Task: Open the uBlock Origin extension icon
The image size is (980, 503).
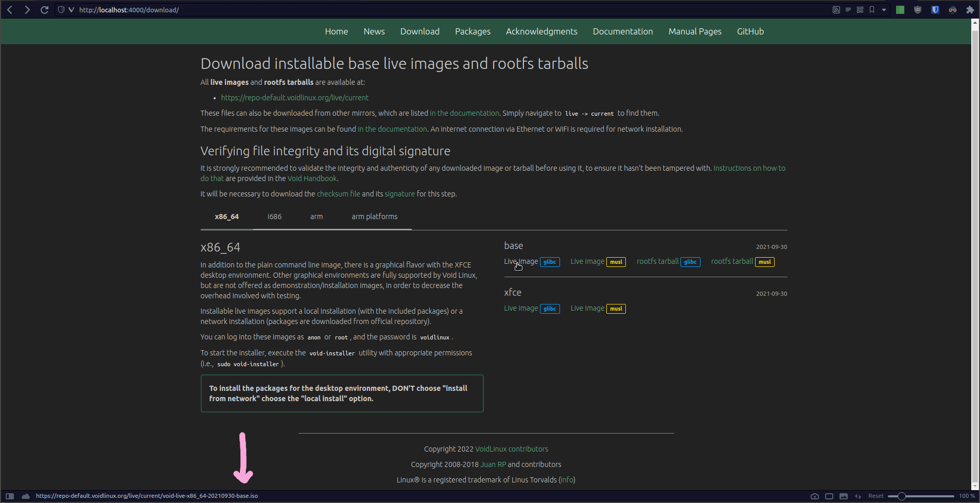Action: 918,10
